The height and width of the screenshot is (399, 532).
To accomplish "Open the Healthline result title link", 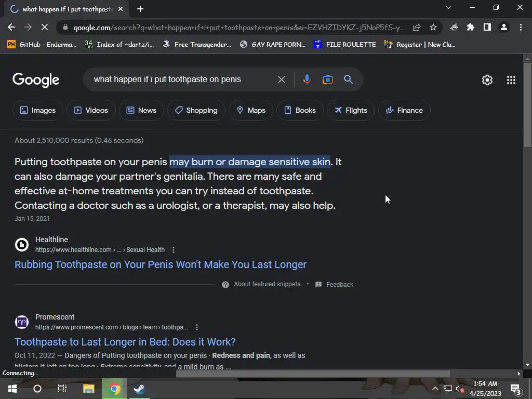I will pyautogui.click(x=161, y=264).
